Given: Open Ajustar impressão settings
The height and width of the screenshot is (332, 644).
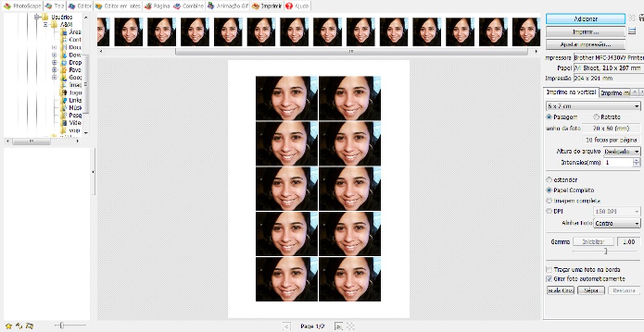Looking at the screenshot, I should 585,44.
